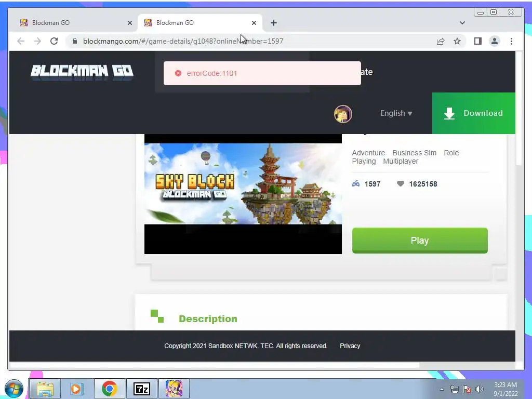The width and height of the screenshot is (532, 399).
Task: Click the 1625158 likes count
Action: [x=423, y=184]
